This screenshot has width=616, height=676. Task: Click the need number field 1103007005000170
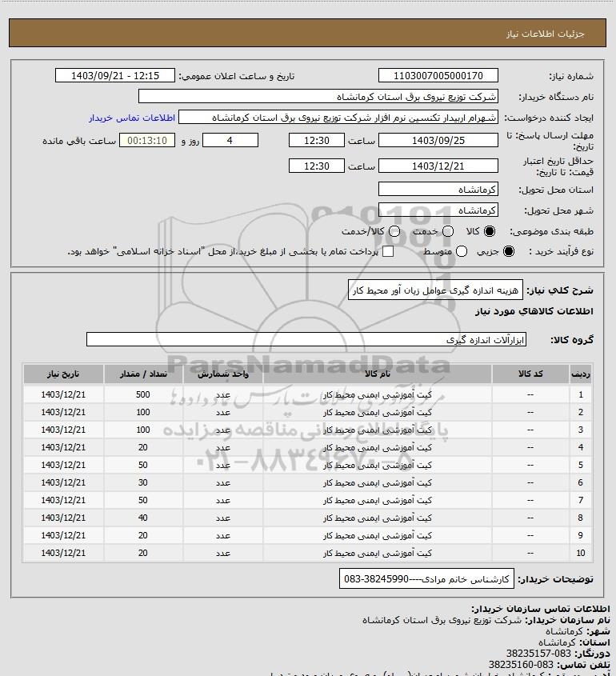click(438, 75)
